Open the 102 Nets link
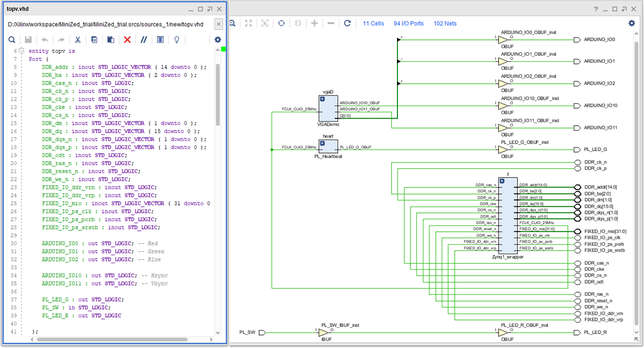 coord(445,23)
